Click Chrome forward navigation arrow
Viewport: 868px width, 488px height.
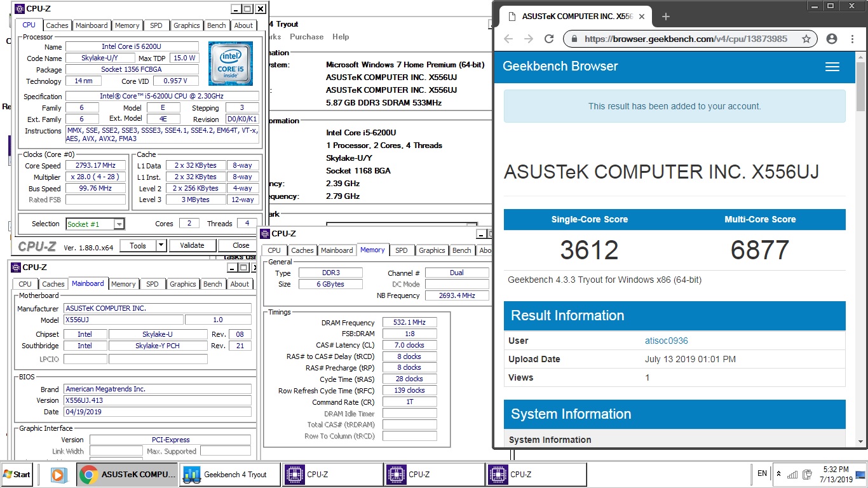(x=529, y=39)
